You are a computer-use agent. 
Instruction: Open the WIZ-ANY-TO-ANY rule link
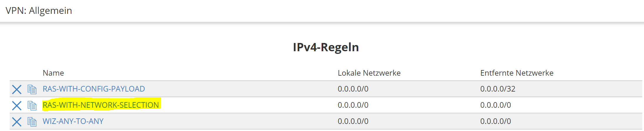73,121
